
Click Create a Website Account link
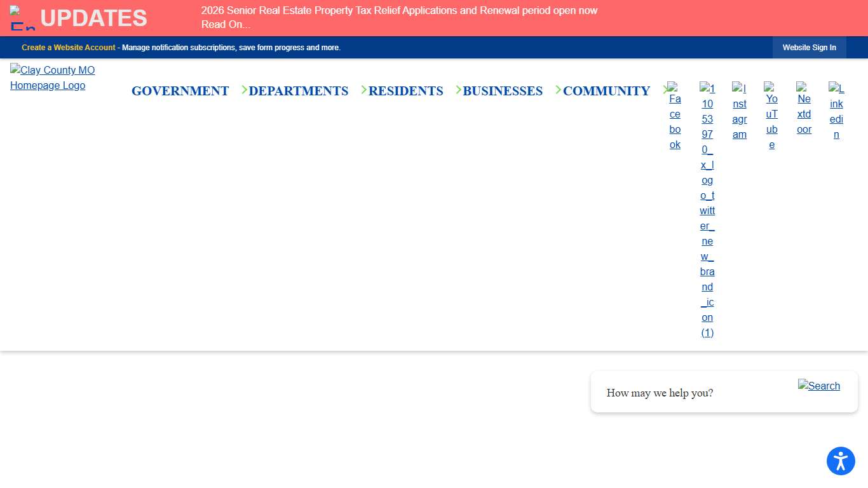[x=68, y=47]
